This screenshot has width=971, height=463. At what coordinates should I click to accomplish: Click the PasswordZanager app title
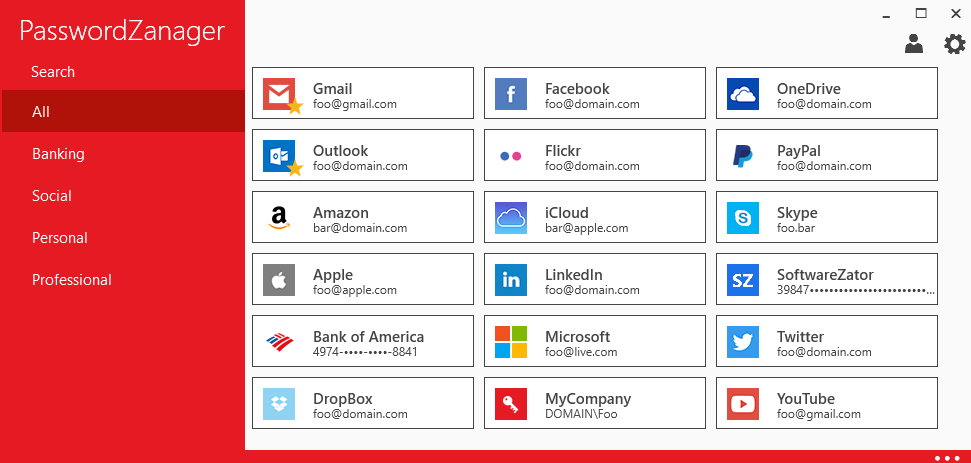pos(122,31)
